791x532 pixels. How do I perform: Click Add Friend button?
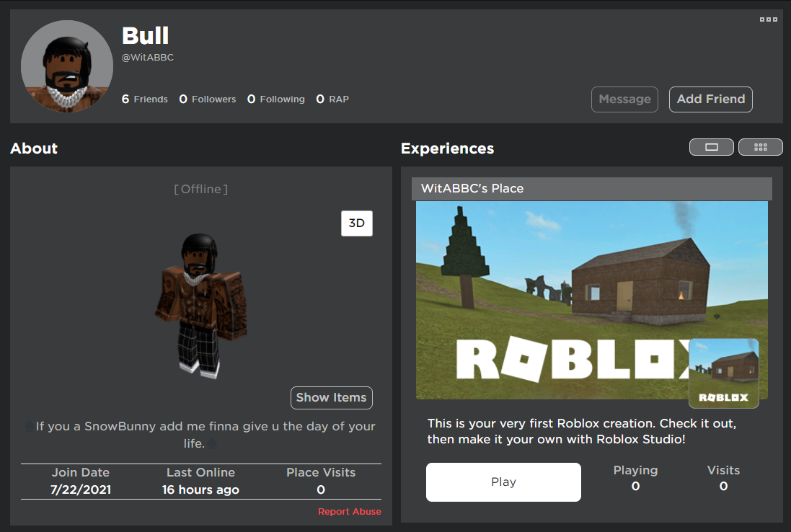pyautogui.click(x=711, y=99)
